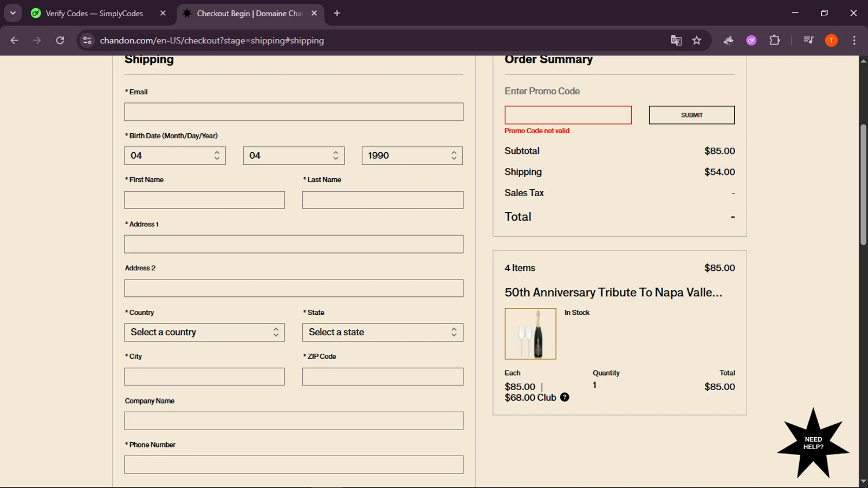Open the media control icon
The height and width of the screenshot is (488, 868).
point(808,41)
